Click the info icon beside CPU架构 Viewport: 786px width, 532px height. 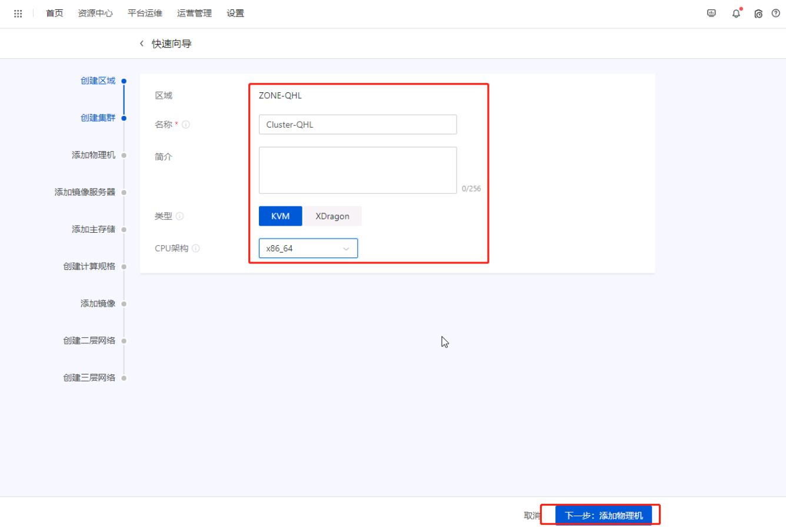coord(195,248)
